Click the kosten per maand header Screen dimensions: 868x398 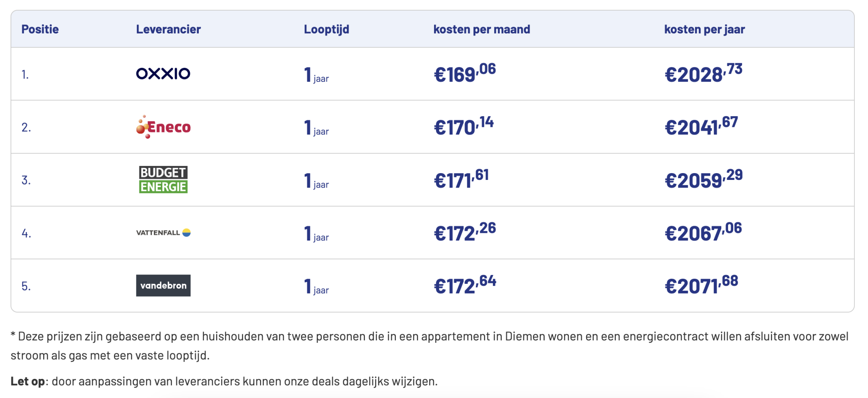tap(481, 29)
